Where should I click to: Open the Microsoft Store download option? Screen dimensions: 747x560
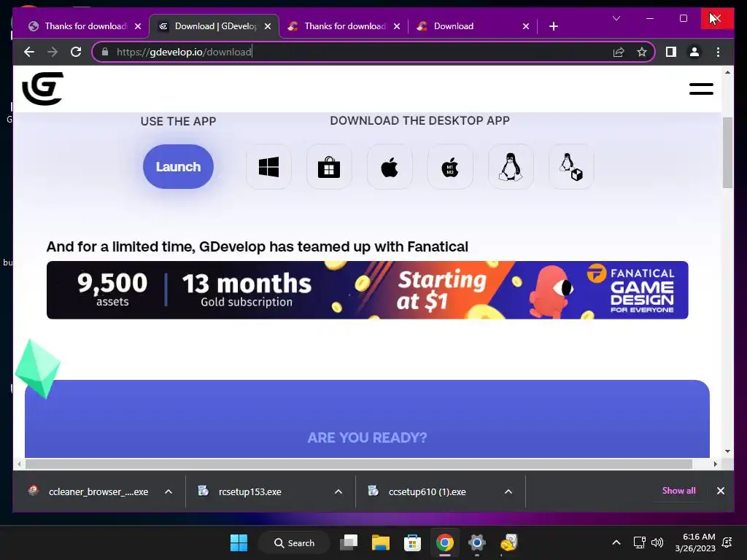(329, 167)
